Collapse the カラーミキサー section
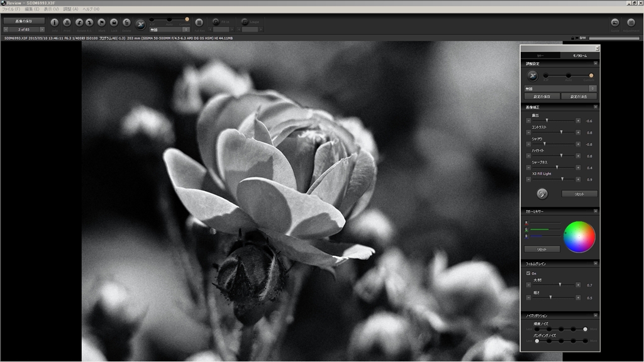Screen dimensions: 644x362 pos(596,211)
